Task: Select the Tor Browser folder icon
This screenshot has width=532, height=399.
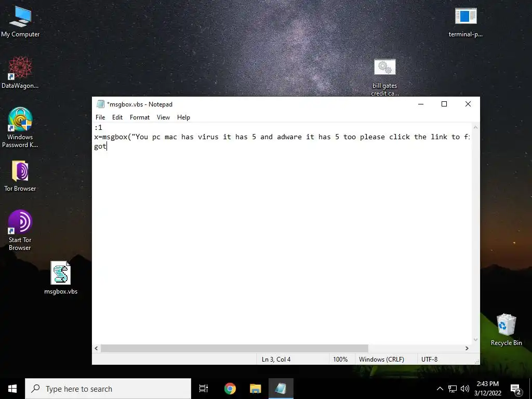Action: [x=20, y=176]
